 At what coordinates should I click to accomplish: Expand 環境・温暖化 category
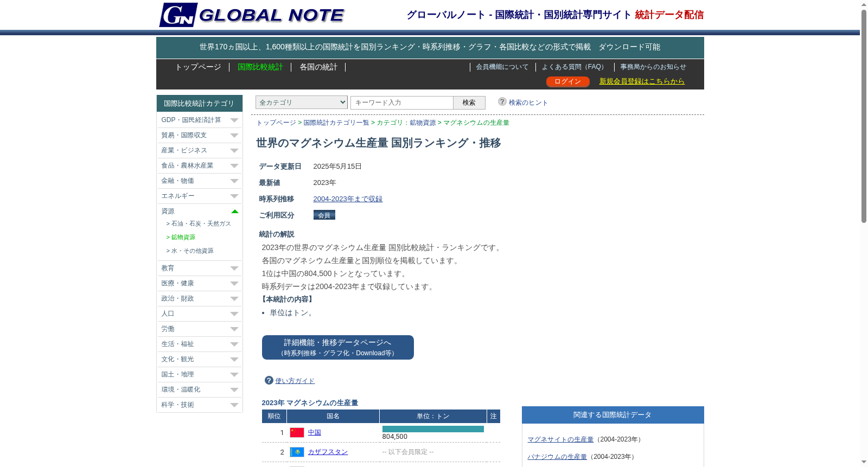tap(199, 389)
